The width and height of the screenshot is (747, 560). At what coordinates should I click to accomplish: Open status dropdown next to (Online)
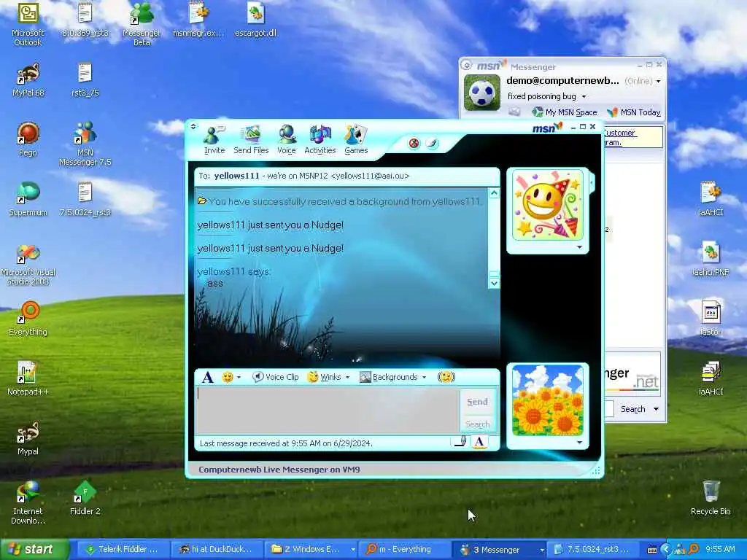(659, 82)
